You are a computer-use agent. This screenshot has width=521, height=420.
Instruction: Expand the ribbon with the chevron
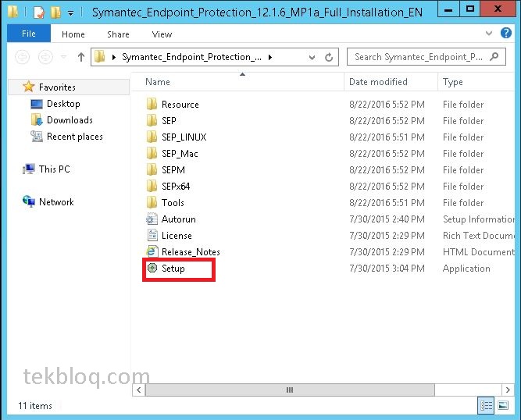(x=489, y=34)
